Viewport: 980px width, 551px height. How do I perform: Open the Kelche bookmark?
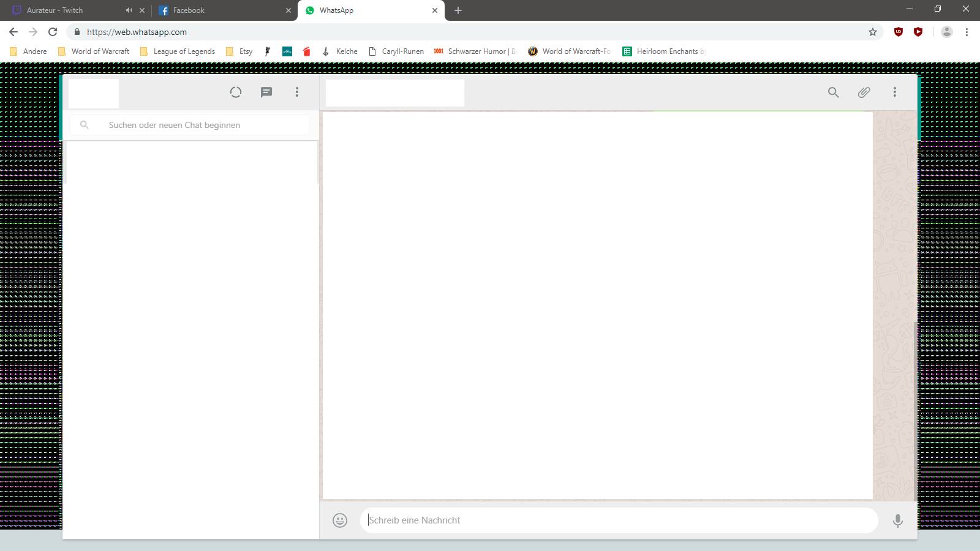click(340, 51)
